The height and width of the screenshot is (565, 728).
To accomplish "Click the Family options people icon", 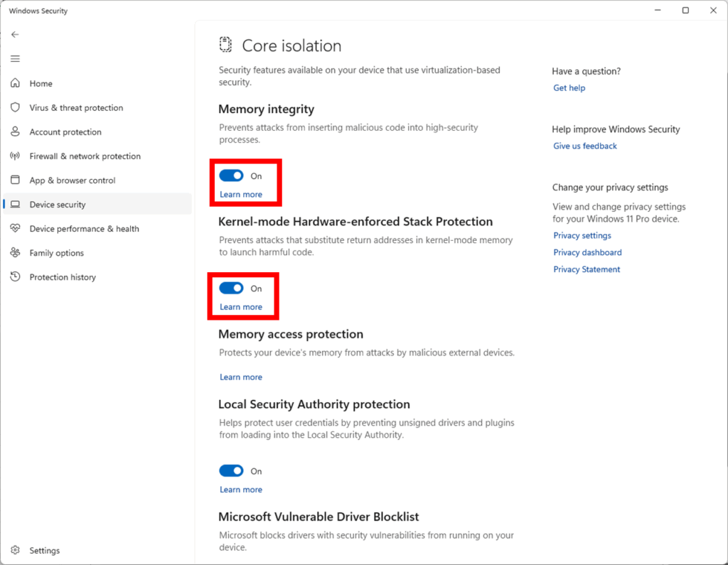I will 15,252.
